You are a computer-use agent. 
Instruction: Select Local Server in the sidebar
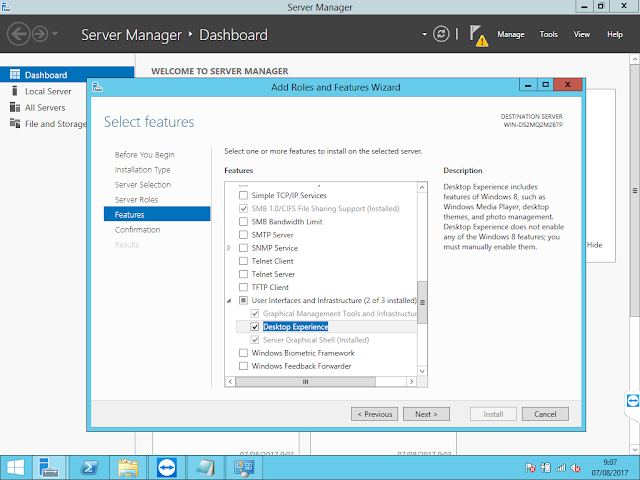48,91
